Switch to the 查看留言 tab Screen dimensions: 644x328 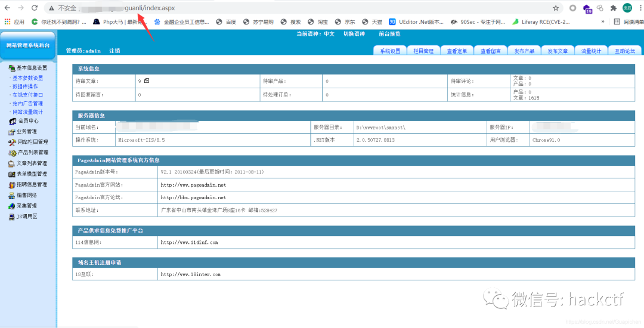[490, 51]
